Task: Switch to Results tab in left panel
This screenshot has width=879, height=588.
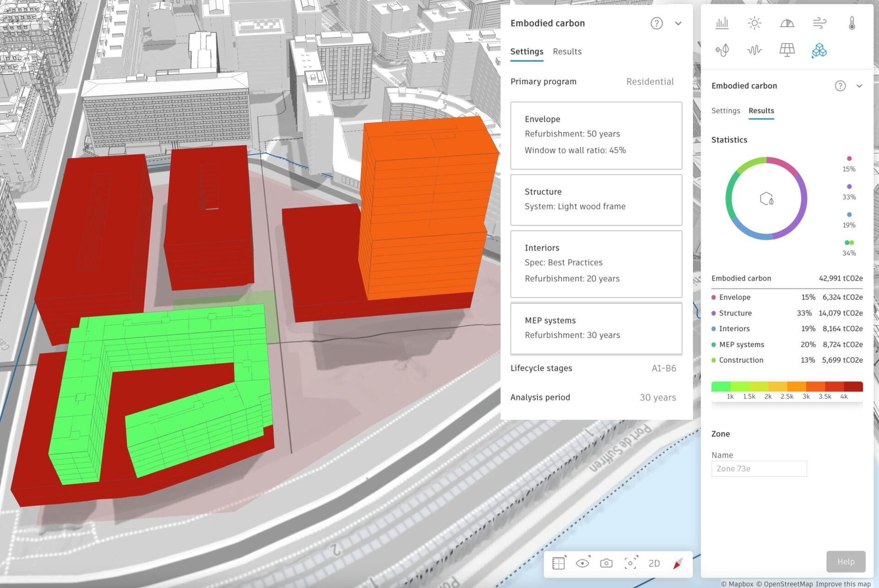Action: coord(567,52)
